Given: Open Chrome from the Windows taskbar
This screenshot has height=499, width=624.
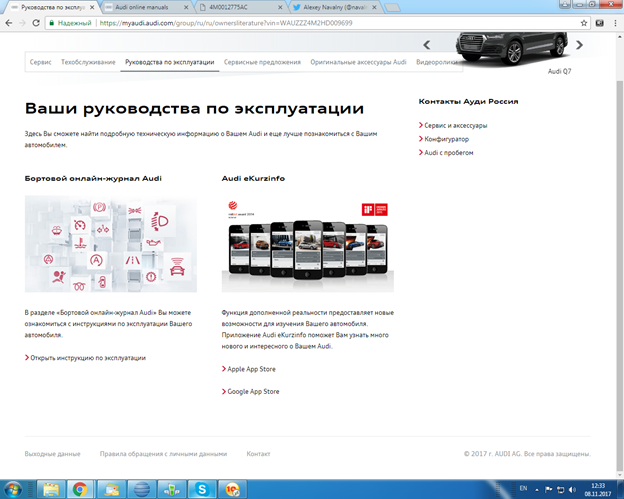Looking at the screenshot, I should (x=79, y=489).
